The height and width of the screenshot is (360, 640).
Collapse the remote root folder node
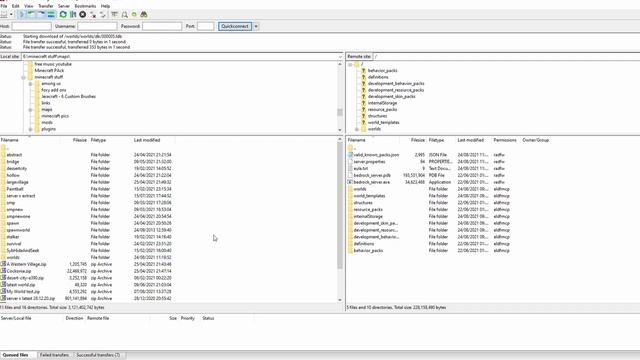pyautogui.click(x=350, y=64)
